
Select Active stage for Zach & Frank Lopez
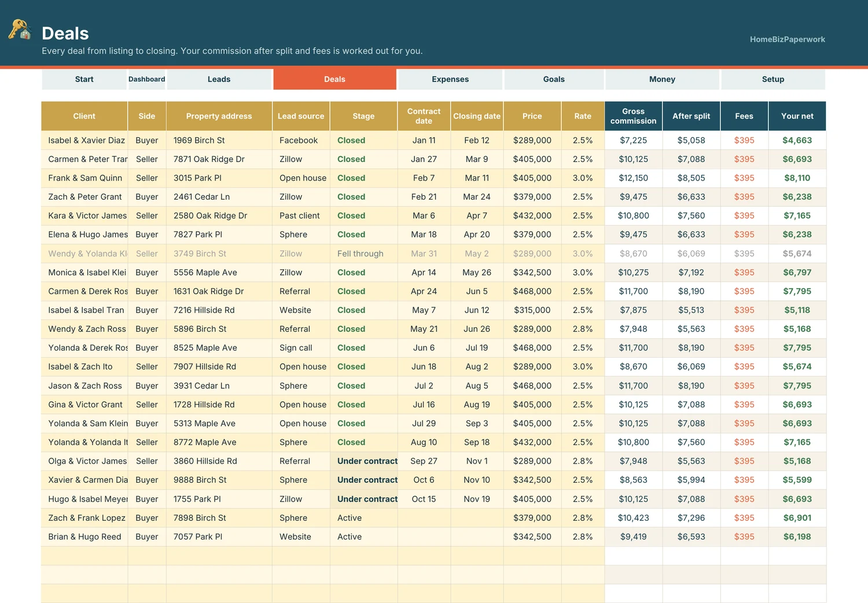[363, 518]
